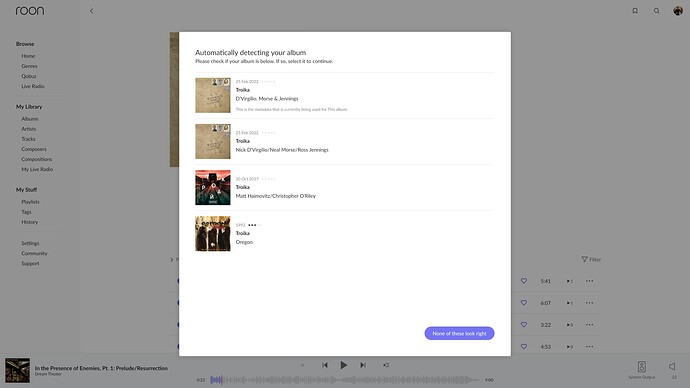690x388 pixels.
Task: Open bookmarks icon in top bar
Action: pos(635,11)
